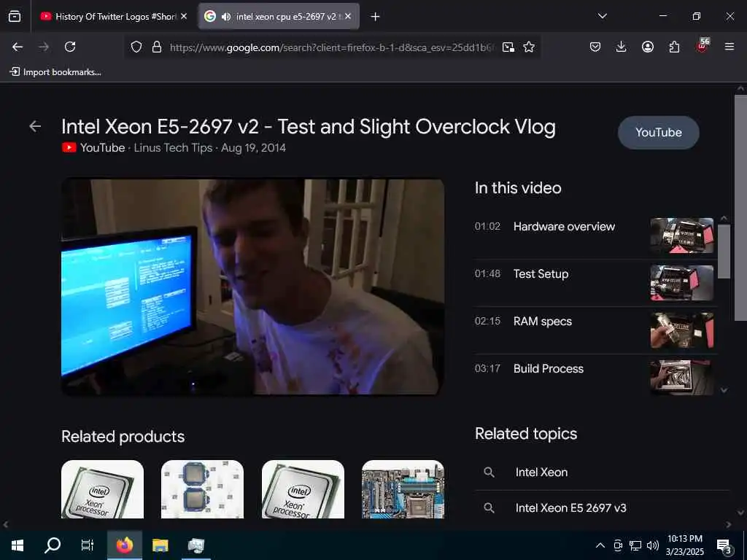Return to search results with back arrow
The height and width of the screenshot is (560, 747).
click(x=35, y=126)
